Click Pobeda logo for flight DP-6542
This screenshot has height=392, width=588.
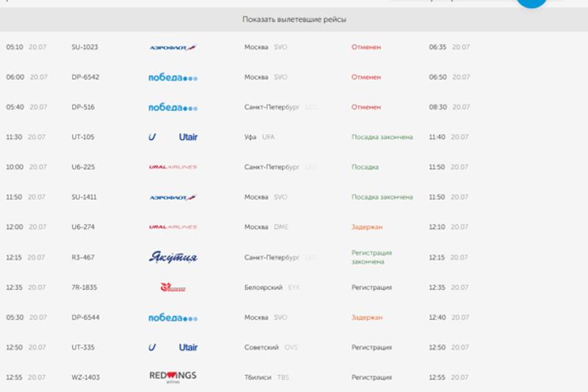pyautogui.click(x=173, y=77)
